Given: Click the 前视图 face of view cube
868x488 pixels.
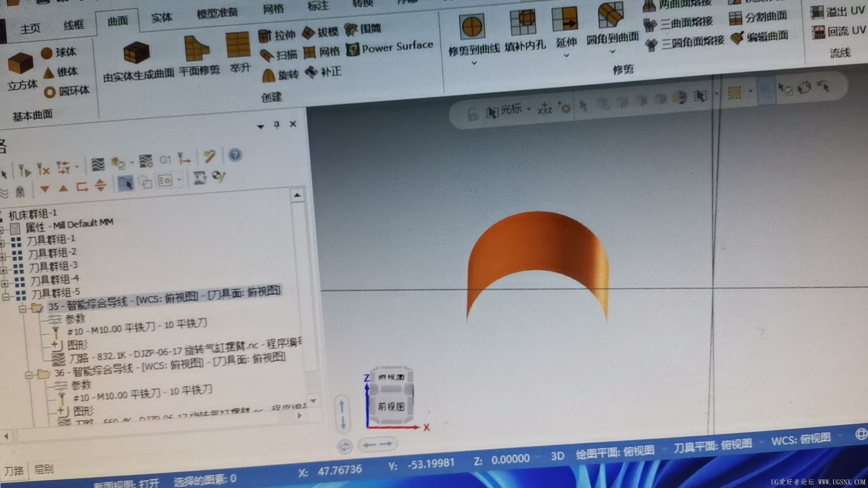Looking at the screenshot, I should point(391,407).
